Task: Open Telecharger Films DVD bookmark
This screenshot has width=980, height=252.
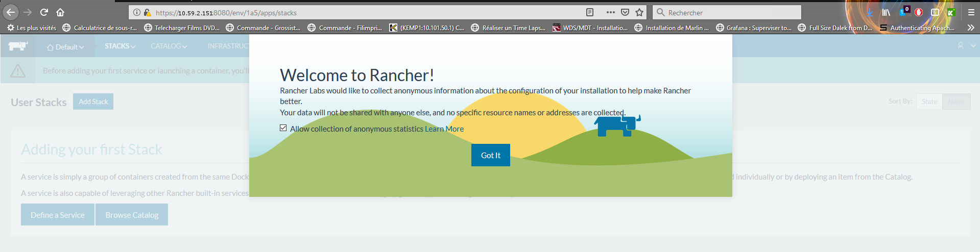Action: click(x=181, y=28)
